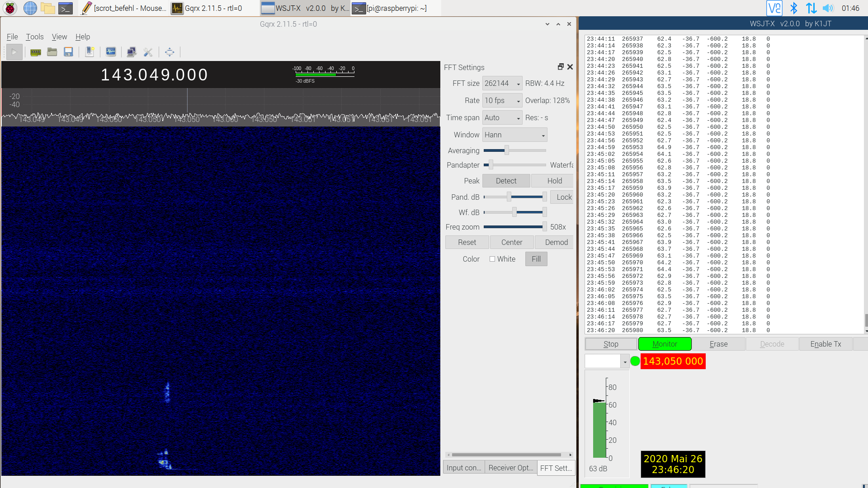The width and height of the screenshot is (868, 488).
Task: Click the WSJT-X window icon in the taskbar
Action: pos(268,8)
